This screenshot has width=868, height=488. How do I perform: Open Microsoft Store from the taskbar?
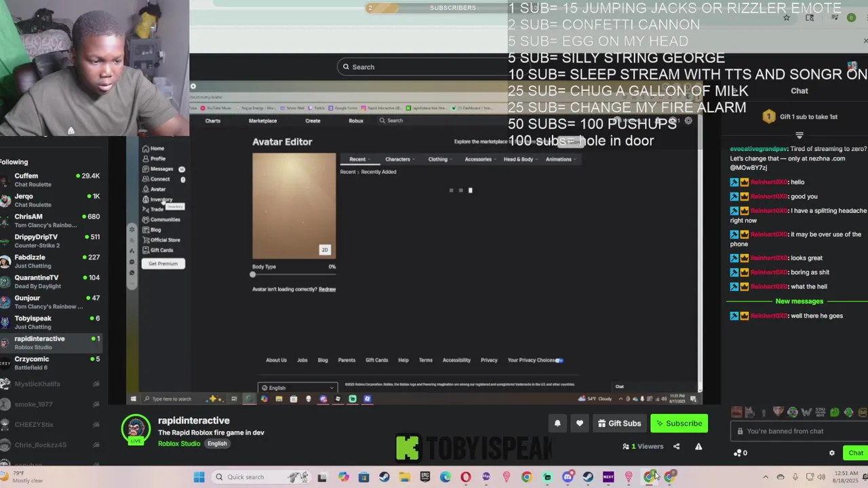coord(364,477)
